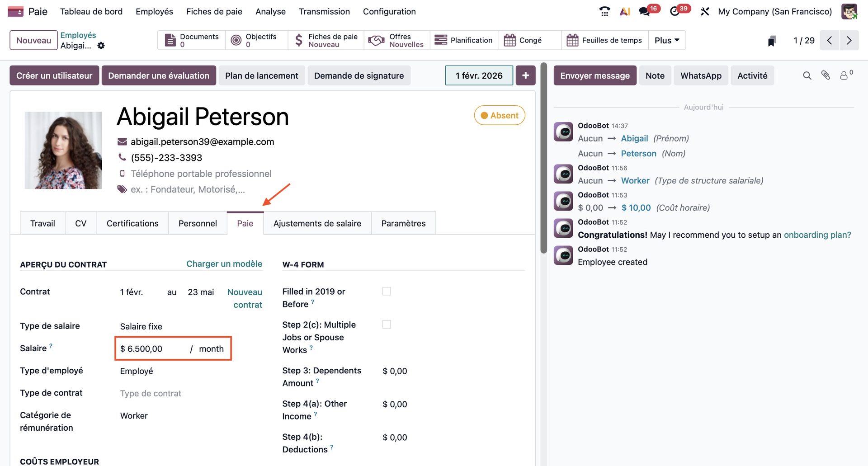
Task: Click the Créer un utilisateur button
Action: pos(54,75)
